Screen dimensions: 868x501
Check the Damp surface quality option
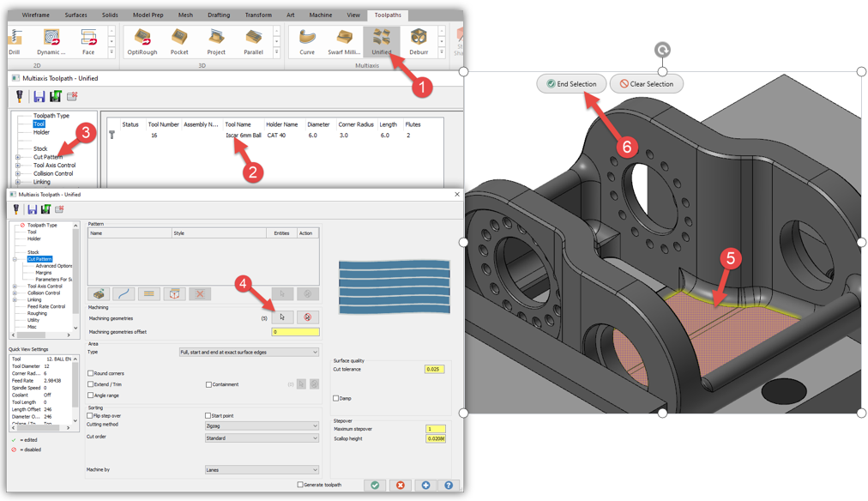pos(335,398)
